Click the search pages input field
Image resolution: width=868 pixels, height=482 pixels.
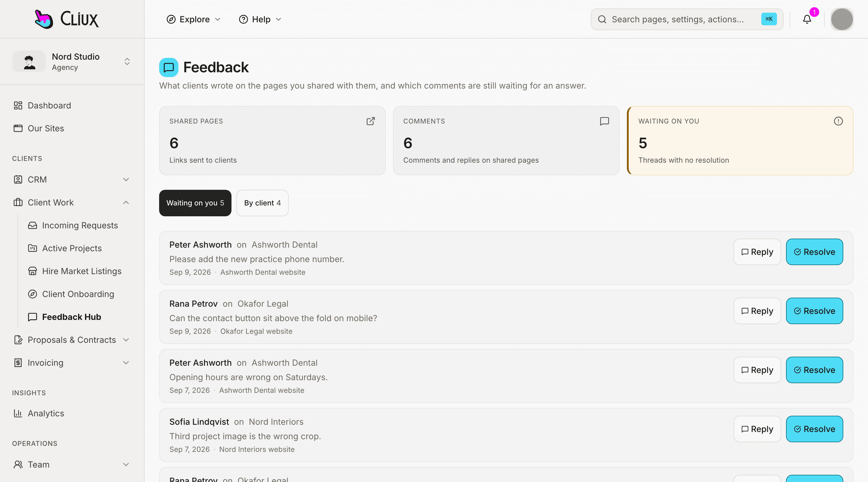(687, 19)
